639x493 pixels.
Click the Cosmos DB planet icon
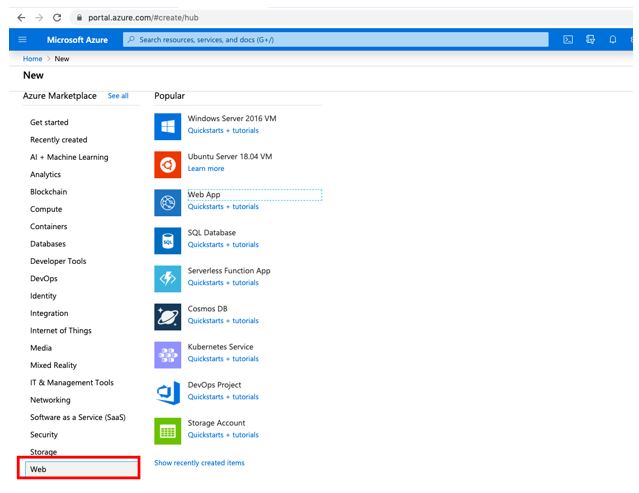(168, 316)
